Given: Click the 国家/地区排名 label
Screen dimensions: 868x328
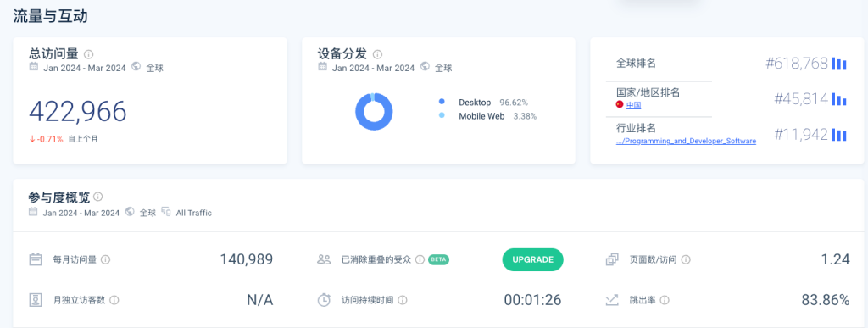Looking at the screenshot, I should (648, 92).
